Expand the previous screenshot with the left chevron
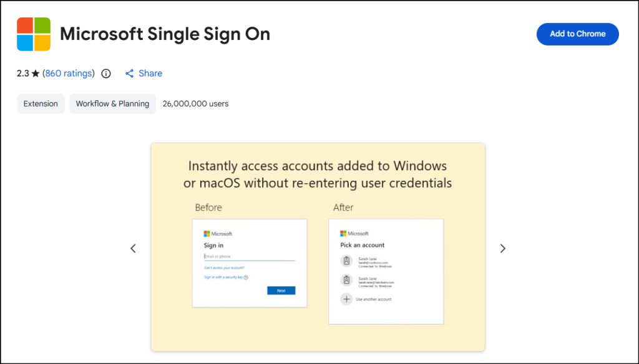The width and height of the screenshot is (639, 364). 133,248
